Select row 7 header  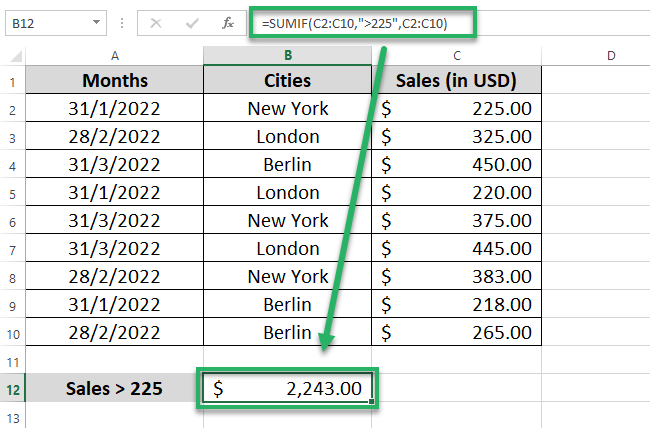coord(12,250)
